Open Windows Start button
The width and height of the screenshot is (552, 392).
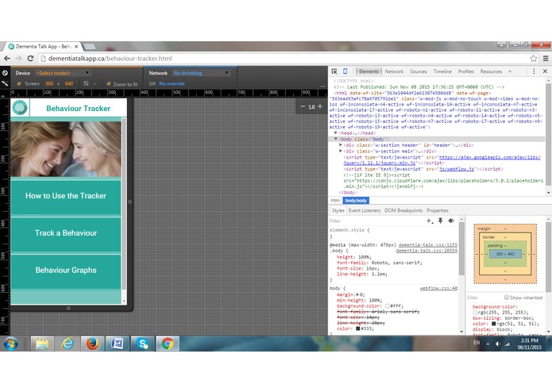coord(11,344)
